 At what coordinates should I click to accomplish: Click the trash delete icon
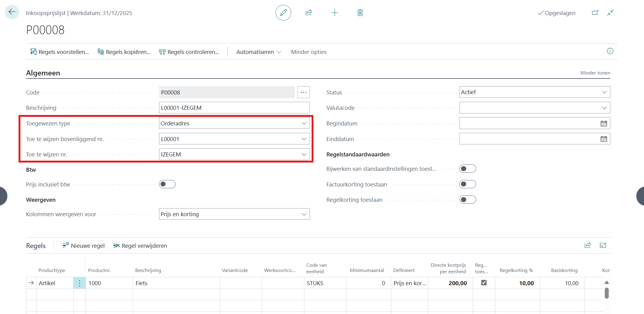[x=360, y=13]
